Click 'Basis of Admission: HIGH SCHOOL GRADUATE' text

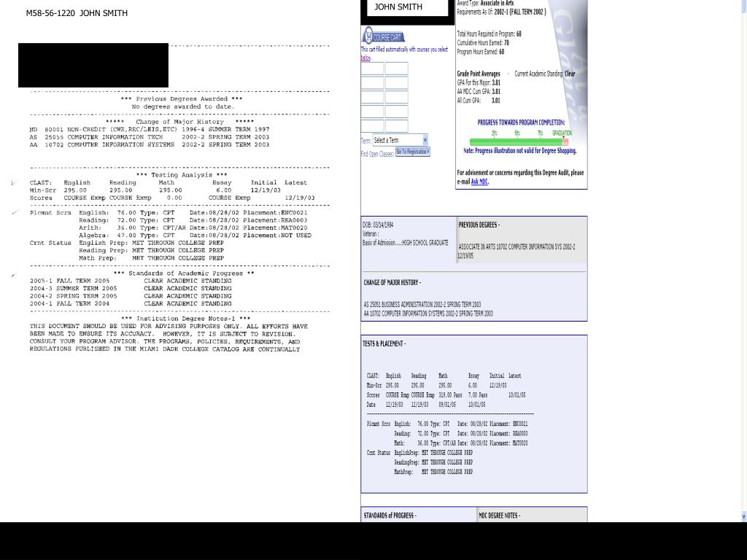tap(406, 243)
